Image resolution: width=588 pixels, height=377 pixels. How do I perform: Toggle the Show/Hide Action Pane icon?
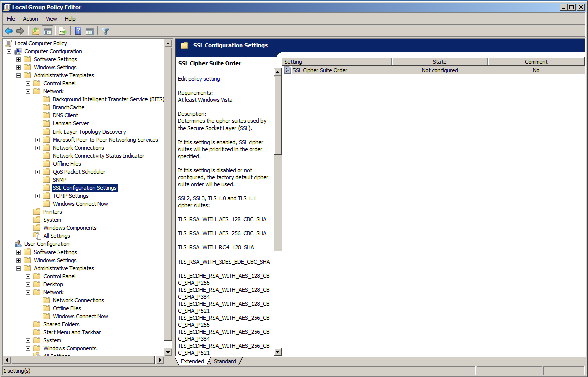(x=90, y=31)
